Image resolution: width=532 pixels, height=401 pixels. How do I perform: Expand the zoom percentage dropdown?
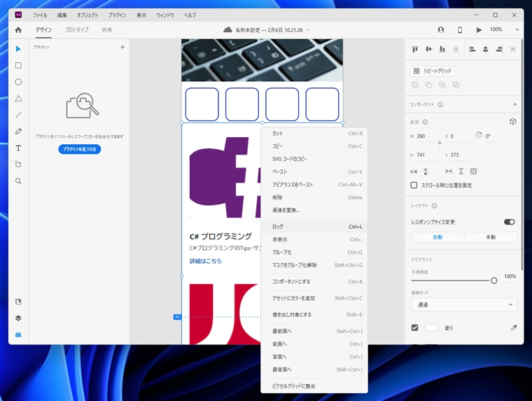[x=517, y=30]
